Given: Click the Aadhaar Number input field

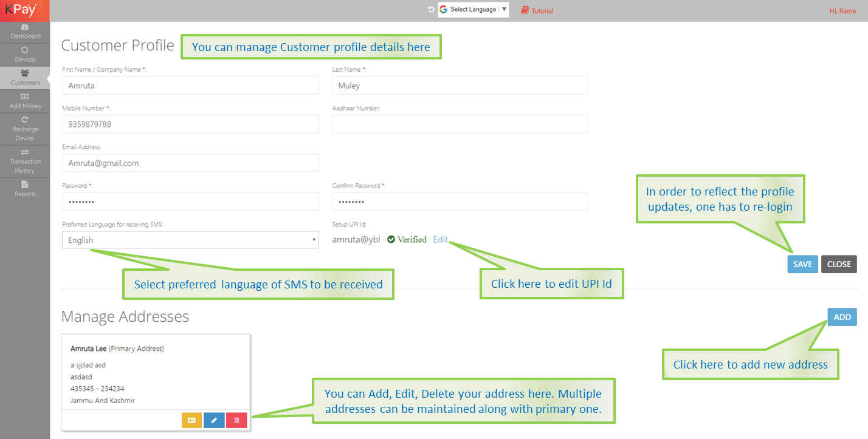Looking at the screenshot, I should (460, 124).
